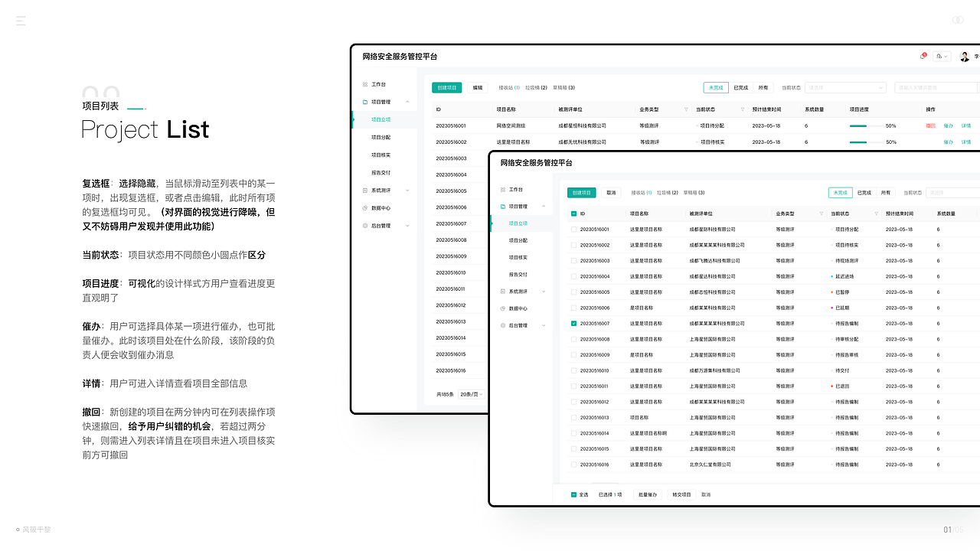980x551 pixels.
Task: Toggle header select-all checkbox beside ID
Action: (x=574, y=214)
